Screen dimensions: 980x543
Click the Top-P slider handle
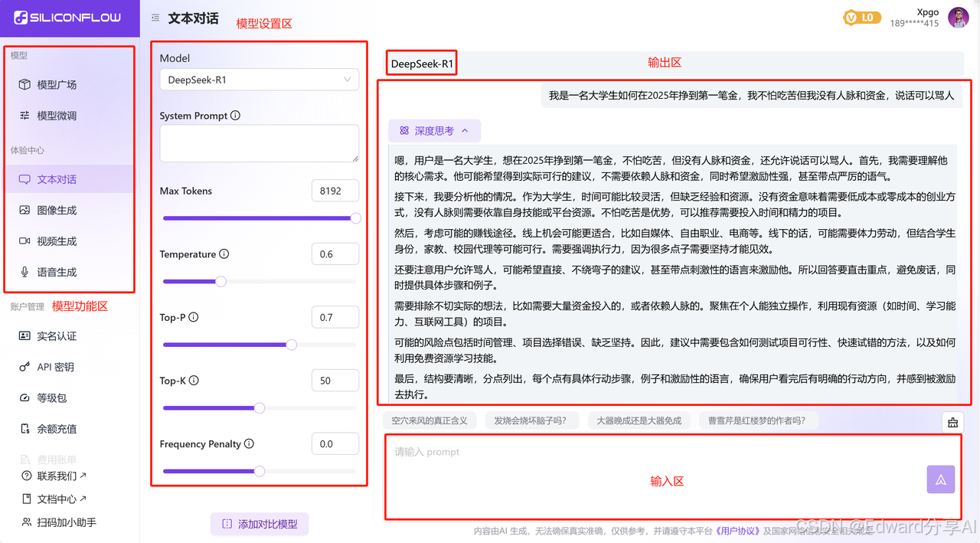(x=291, y=345)
